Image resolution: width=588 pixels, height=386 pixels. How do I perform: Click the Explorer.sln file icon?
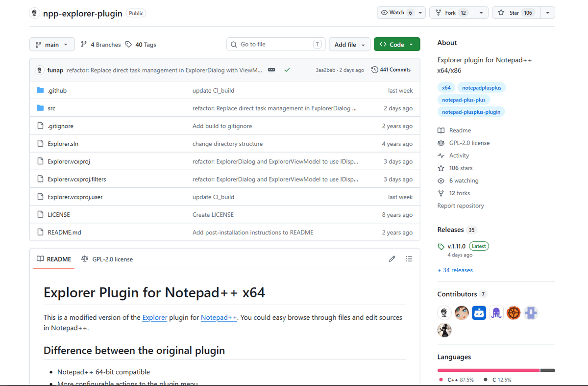(40, 144)
